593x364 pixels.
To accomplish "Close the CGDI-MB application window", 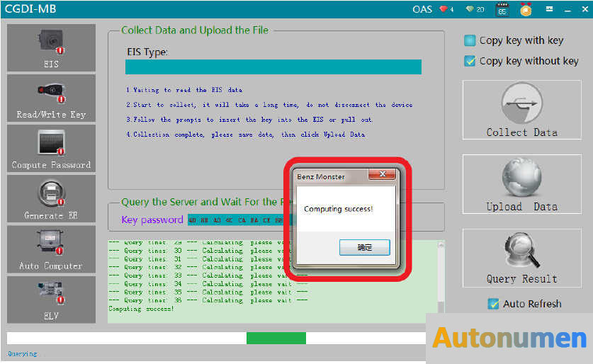I will pos(585,9).
